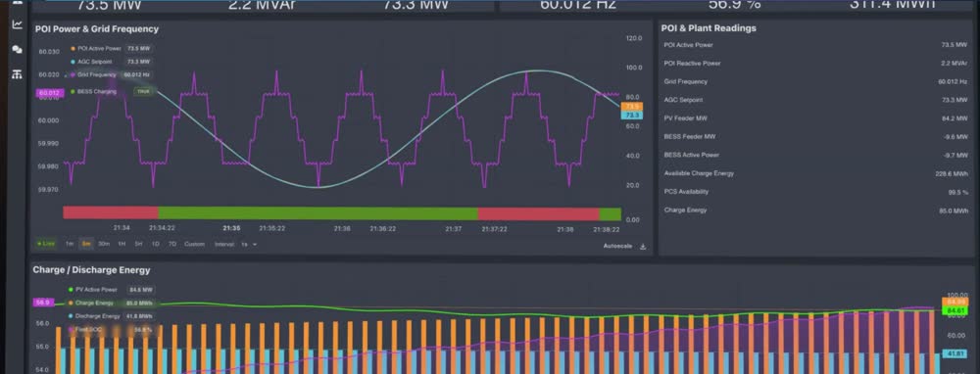The height and width of the screenshot is (374, 980).
Task: Select the 5m time range
Action: (86, 244)
